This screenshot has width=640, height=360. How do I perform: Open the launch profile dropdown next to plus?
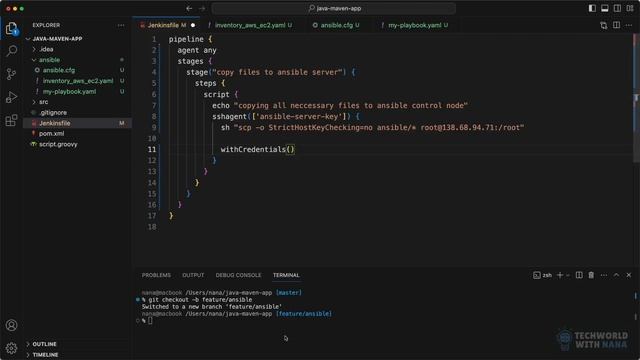pyautogui.click(x=568, y=275)
